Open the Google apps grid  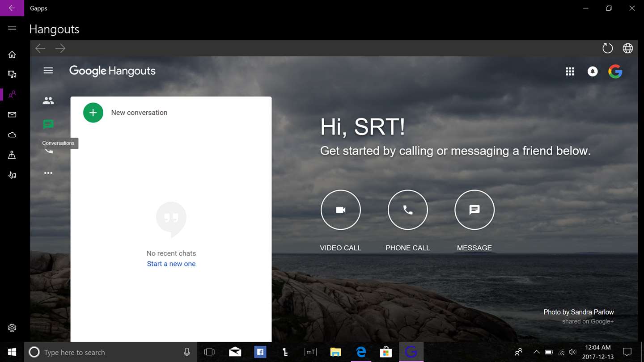click(570, 72)
